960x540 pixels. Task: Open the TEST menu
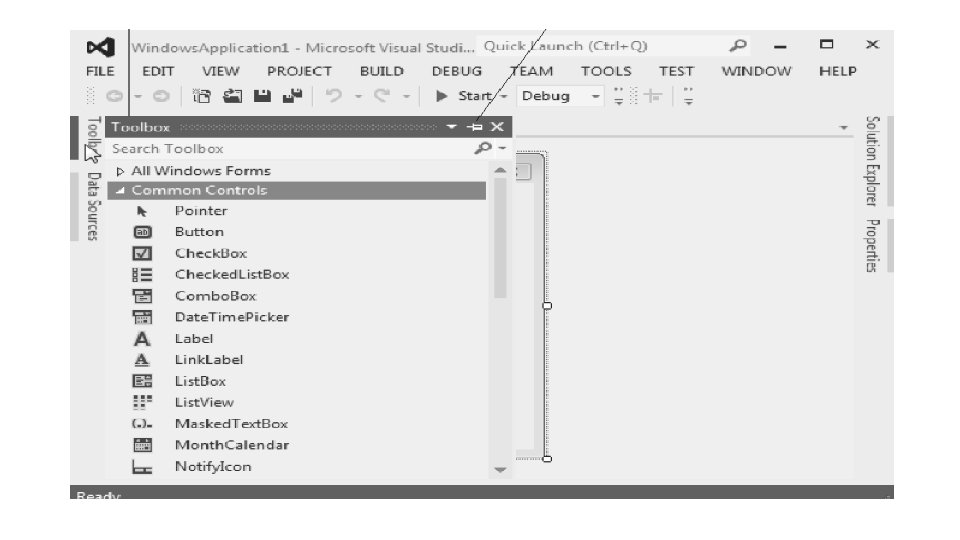[677, 71]
